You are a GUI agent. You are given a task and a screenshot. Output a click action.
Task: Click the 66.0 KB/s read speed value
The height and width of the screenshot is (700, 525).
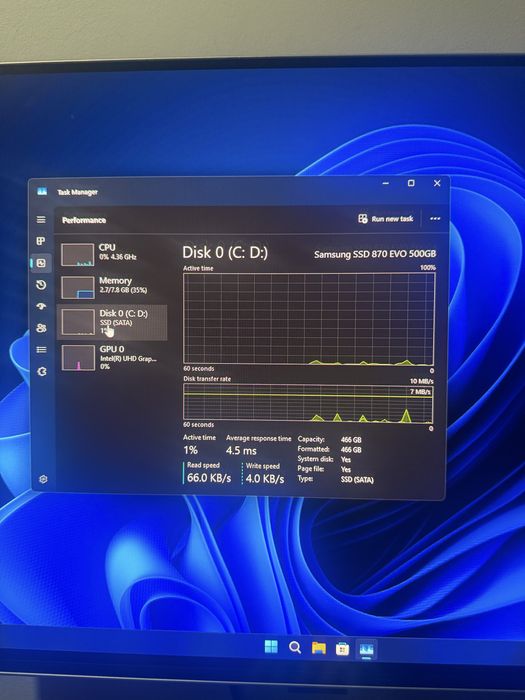(209, 478)
